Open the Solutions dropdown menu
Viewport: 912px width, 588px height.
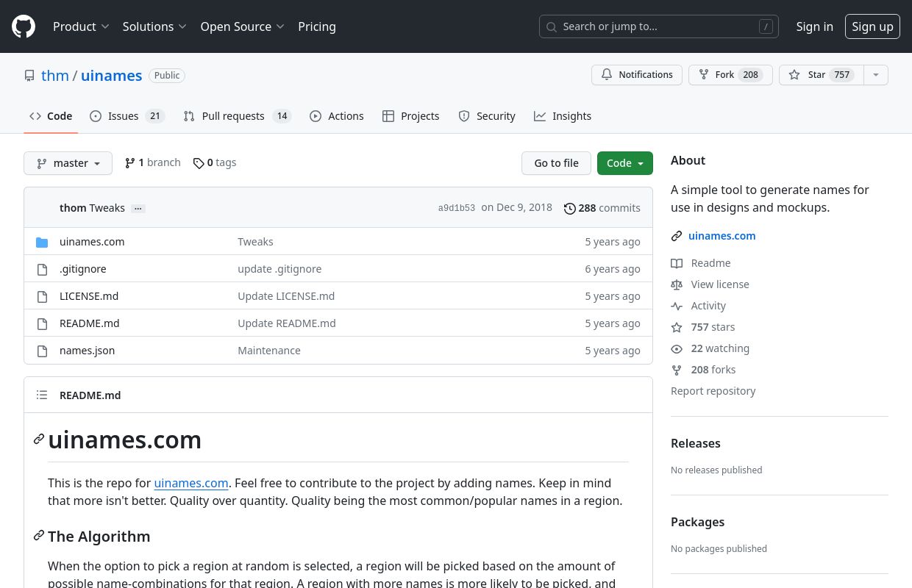(x=154, y=26)
